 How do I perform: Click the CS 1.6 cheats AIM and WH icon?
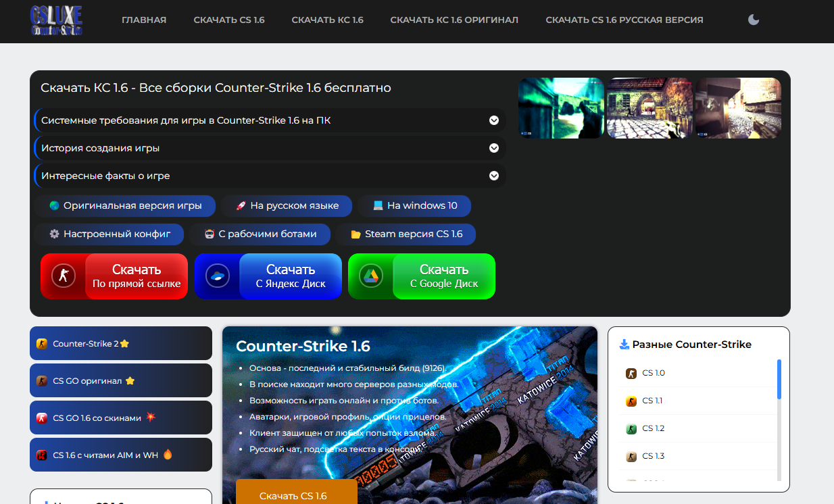[x=42, y=455]
